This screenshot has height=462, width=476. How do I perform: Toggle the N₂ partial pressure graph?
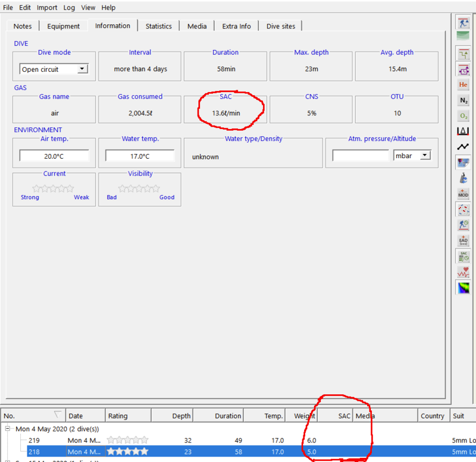pyautogui.click(x=463, y=100)
